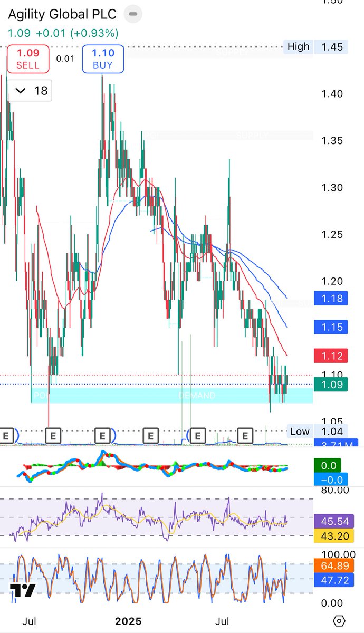Screen dimensions: 364x633
Task: Open the second earnings E marker from the left
Action: point(52,436)
